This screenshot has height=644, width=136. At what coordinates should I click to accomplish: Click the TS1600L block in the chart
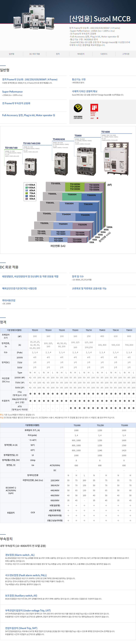[x=55, y=186]
